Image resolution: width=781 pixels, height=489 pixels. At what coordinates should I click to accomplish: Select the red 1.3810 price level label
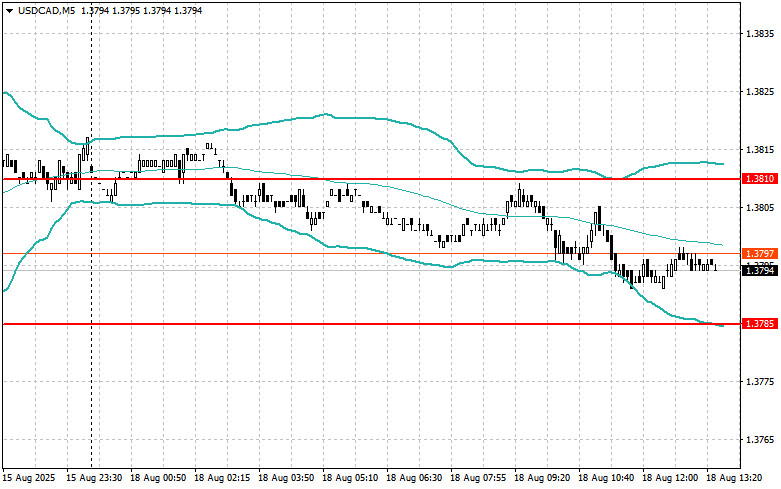coord(760,179)
